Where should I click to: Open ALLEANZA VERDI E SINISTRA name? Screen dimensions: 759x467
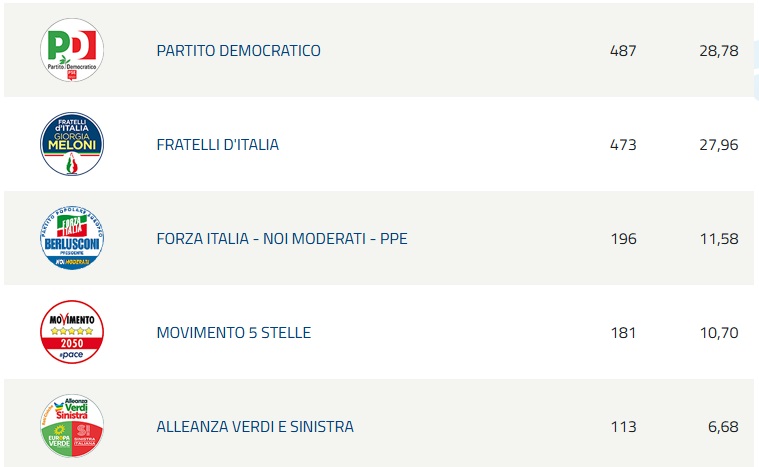pyautogui.click(x=255, y=427)
